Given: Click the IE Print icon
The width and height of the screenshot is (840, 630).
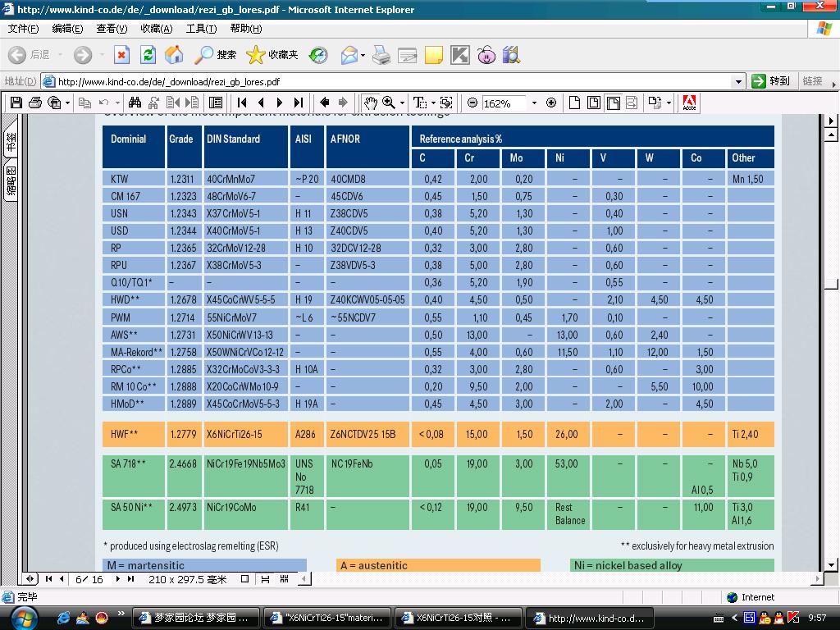Looking at the screenshot, I should (x=381, y=55).
